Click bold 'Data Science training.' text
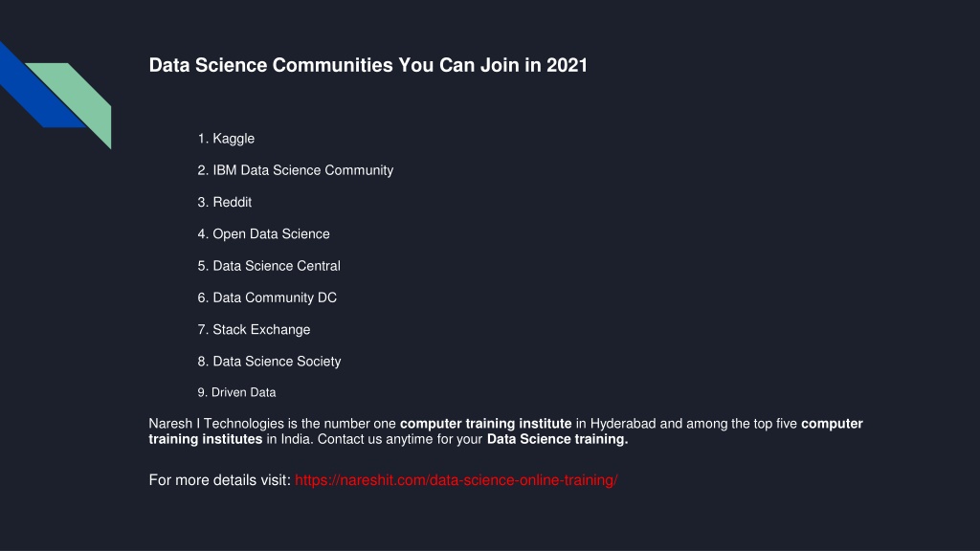Screen dimensions: 980x551 pyautogui.click(x=558, y=439)
